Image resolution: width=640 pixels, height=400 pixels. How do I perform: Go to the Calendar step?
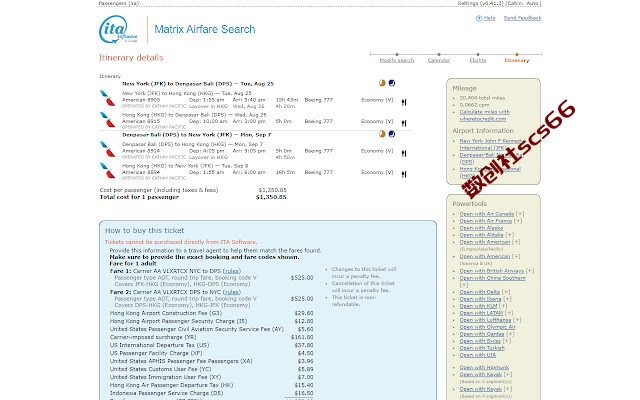(x=439, y=60)
